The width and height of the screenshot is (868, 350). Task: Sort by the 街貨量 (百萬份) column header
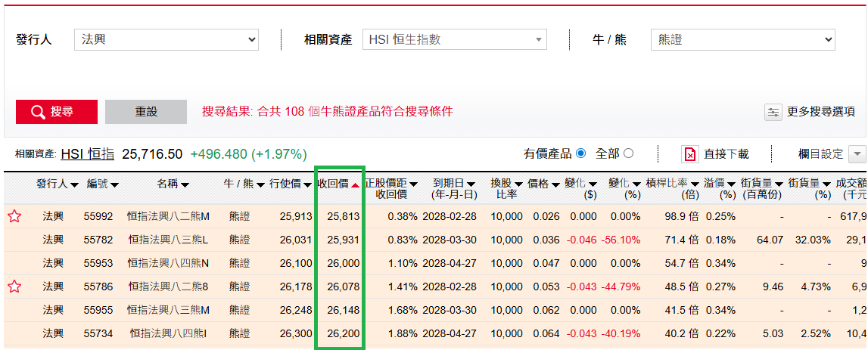click(762, 188)
